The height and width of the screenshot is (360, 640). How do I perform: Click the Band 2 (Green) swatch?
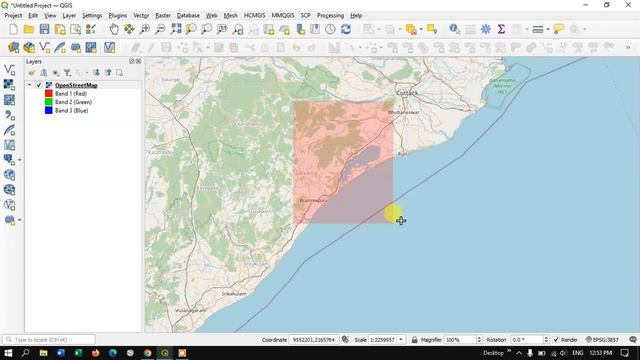pos(49,102)
